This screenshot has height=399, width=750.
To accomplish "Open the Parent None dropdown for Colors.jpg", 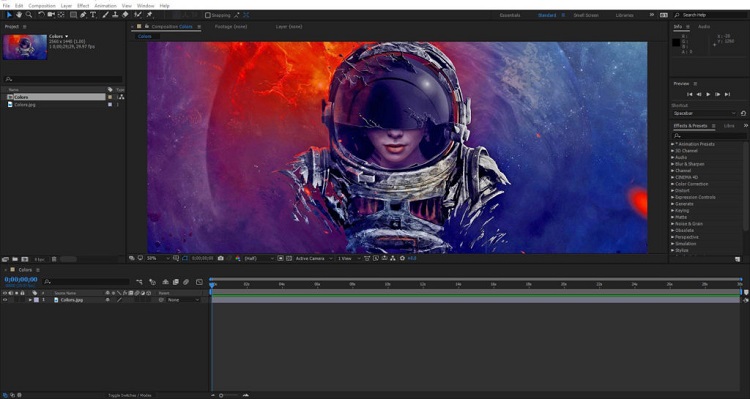I will [184, 300].
